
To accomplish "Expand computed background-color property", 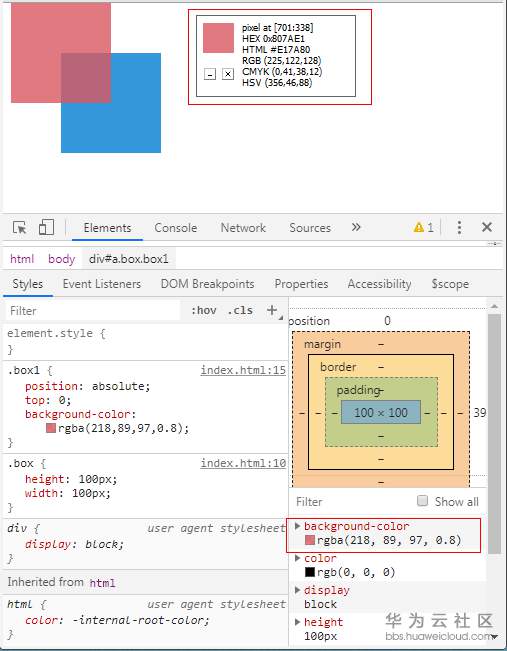I will 297,526.
